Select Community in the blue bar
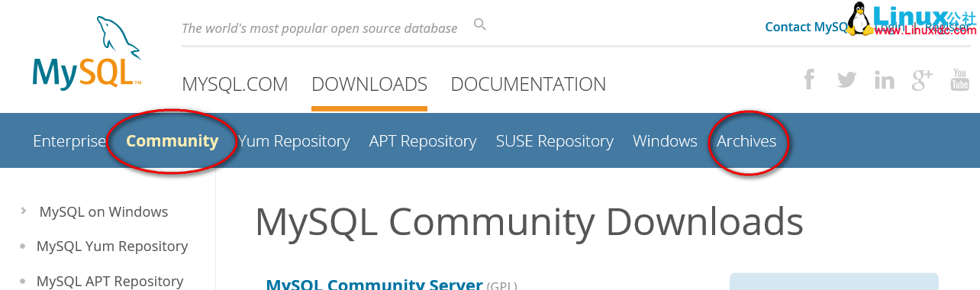This screenshot has height=290, width=980. [x=172, y=141]
